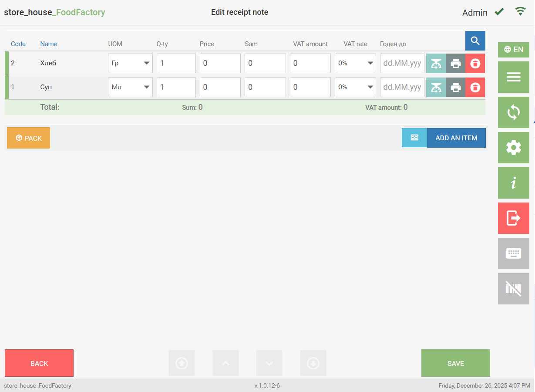Click the blue search magnifier icon
The height and width of the screenshot is (392, 535).
[x=475, y=41]
